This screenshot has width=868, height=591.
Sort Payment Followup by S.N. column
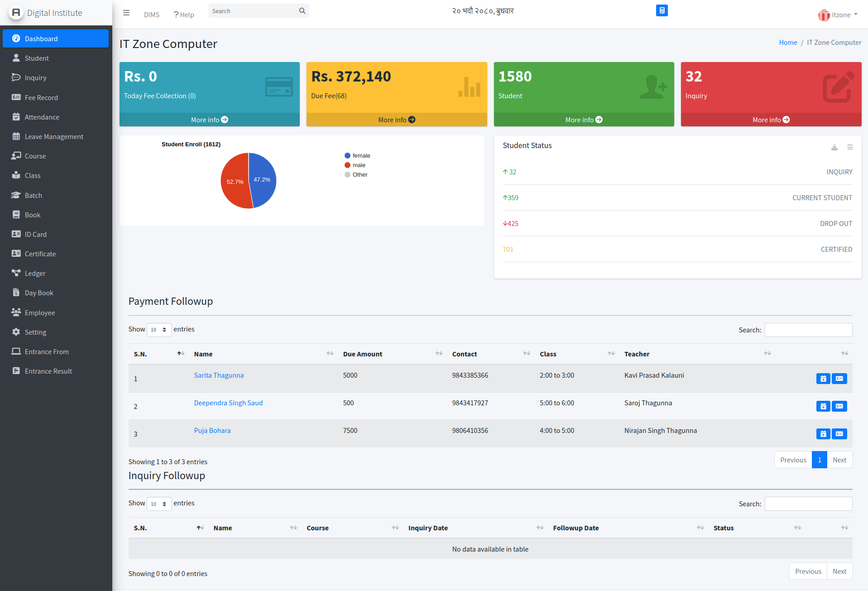pos(181,354)
